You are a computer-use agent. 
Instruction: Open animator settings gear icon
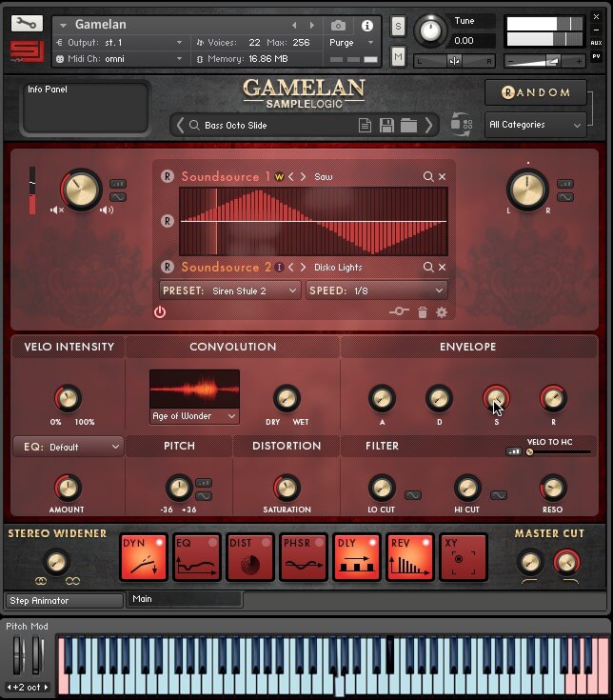pos(442,312)
